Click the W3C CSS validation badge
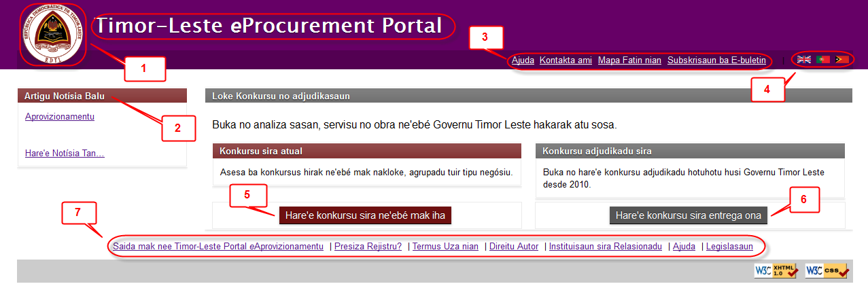This screenshot has width=868, height=301. 827,271
